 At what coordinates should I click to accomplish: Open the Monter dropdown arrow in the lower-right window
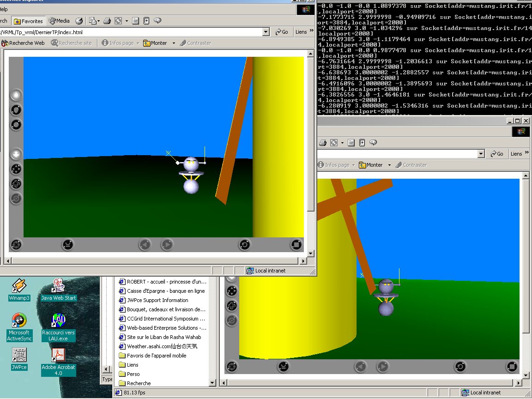coord(389,165)
